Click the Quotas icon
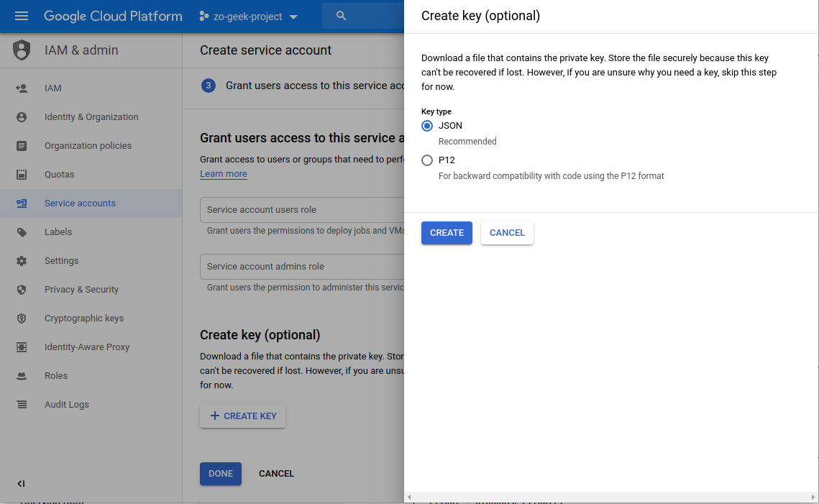The image size is (819, 504). tap(22, 175)
